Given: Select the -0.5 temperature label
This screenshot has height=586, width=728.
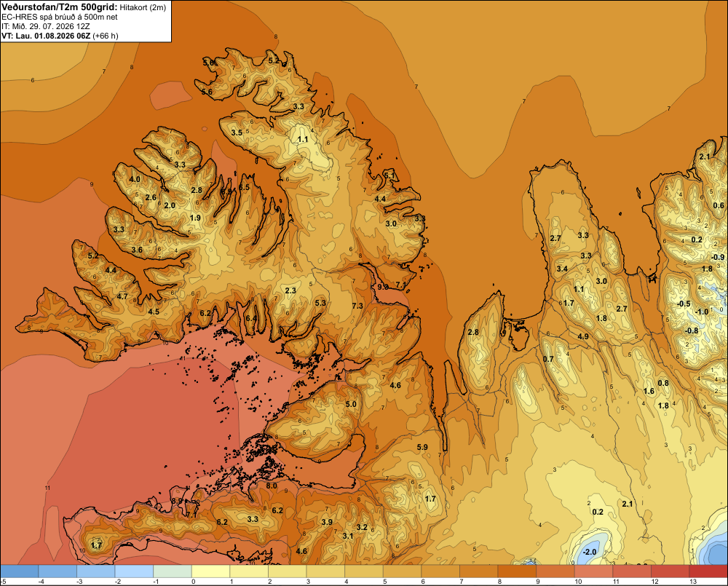Looking at the screenshot, I should pyautogui.click(x=684, y=304).
